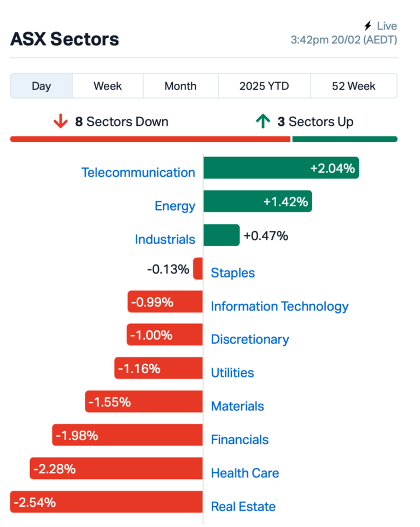Open the Industrials sector
Viewport: 420px width, 527px height.
pyautogui.click(x=165, y=239)
